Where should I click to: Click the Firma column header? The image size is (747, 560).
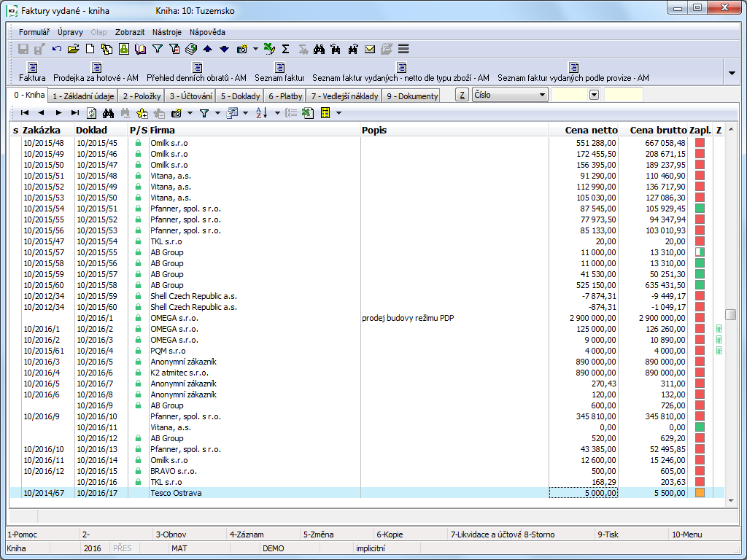[x=255, y=130]
